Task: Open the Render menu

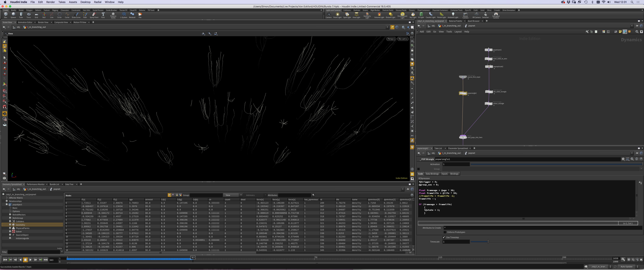Action: click(x=51, y=2)
